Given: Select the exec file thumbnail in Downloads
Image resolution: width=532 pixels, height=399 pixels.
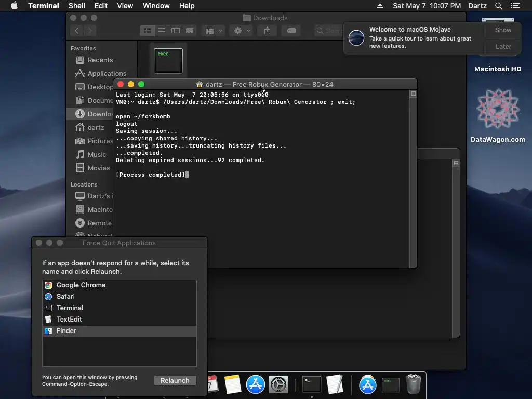Looking at the screenshot, I should (x=168, y=61).
